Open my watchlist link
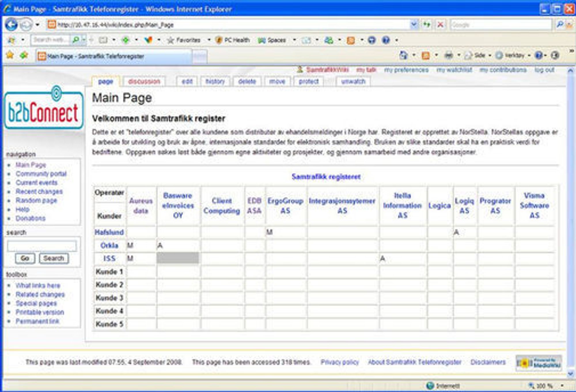 (454, 70)
